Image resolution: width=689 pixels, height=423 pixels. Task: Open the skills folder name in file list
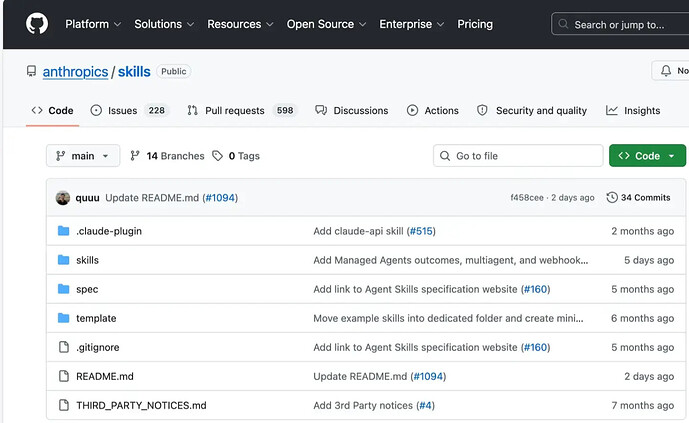point(87,260)
